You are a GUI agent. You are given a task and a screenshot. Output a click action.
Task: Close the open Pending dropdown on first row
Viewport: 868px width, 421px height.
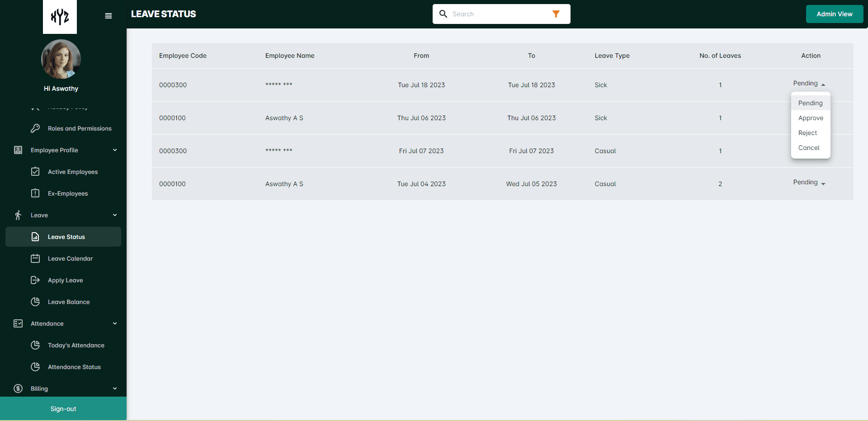point(809,84)
